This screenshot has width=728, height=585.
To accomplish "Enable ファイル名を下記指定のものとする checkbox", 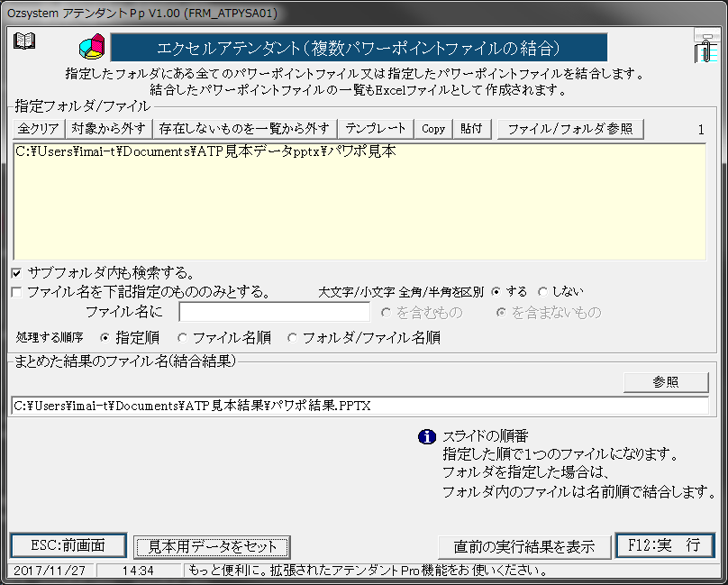I will [14, 291].
